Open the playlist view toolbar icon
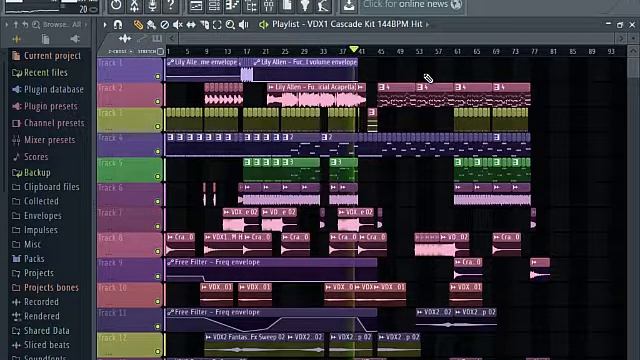Viewport: 640px width, 360px height. (196, 5)
